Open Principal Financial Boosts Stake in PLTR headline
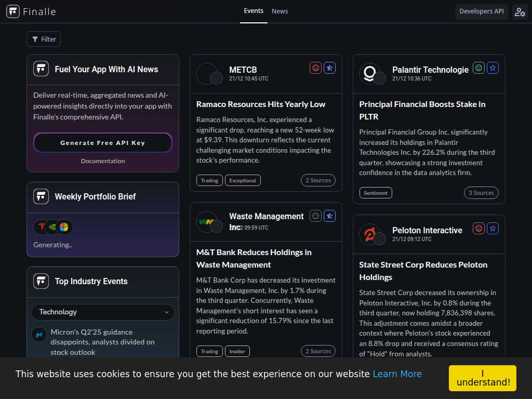 (x=422, y=110)
